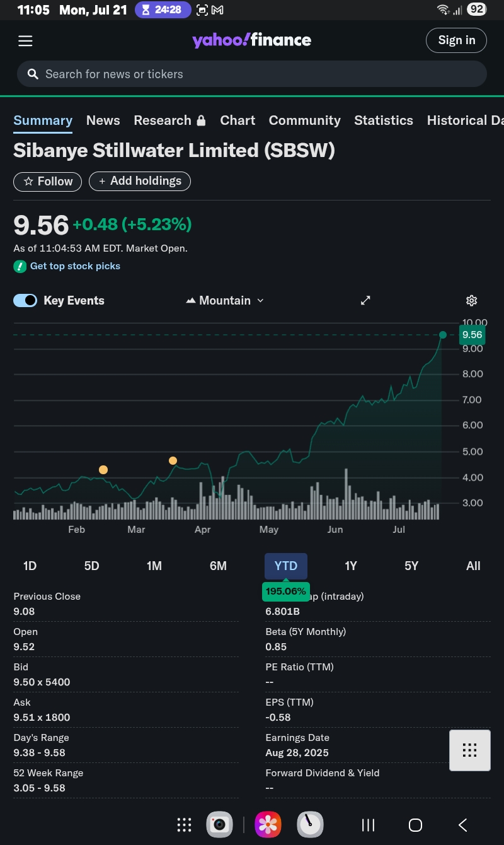
Task: Select the All chart range
Action: (x=473, y=566)
